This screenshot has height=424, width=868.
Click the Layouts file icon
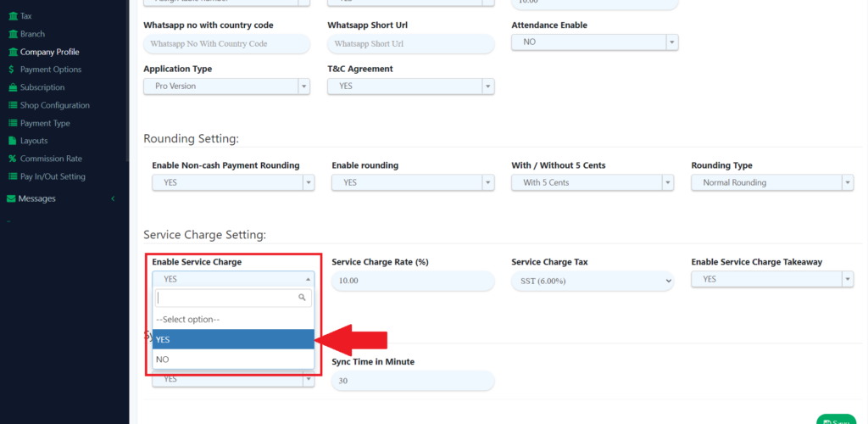[13, 141]
